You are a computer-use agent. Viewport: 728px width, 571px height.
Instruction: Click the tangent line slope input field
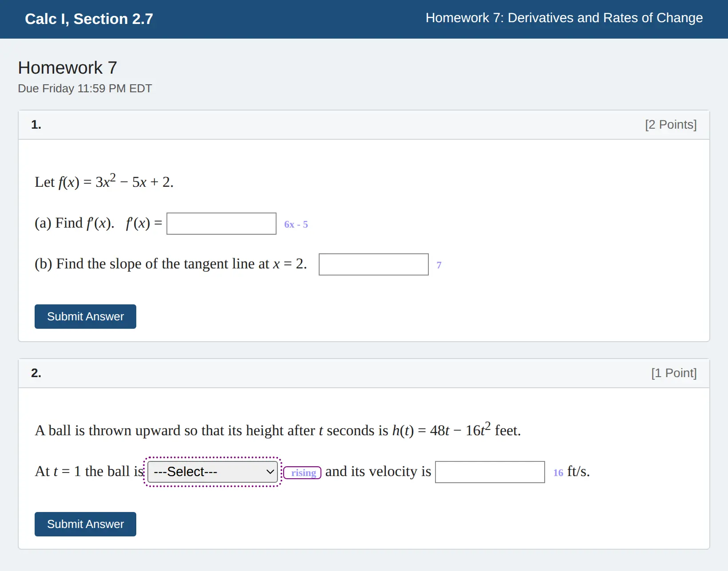tap(374, 264)
